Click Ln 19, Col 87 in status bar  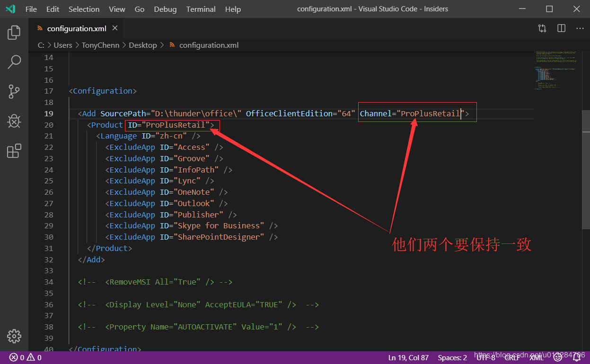pyautogui.click(x=408, y=357)
